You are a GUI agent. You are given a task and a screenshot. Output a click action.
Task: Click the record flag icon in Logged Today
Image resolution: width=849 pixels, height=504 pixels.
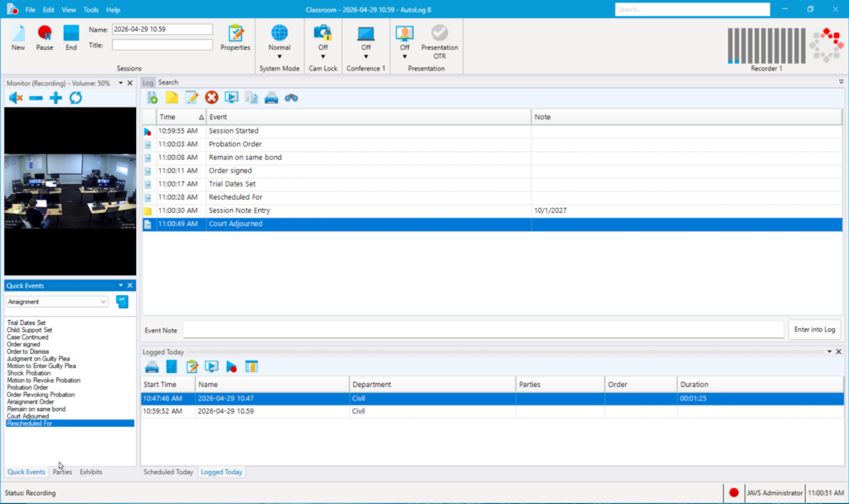tap(231, 366)
